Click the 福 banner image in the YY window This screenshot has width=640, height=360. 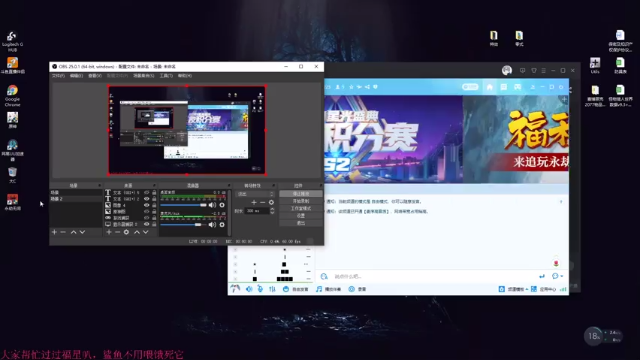pyautogui.click(x=516, y=139)
